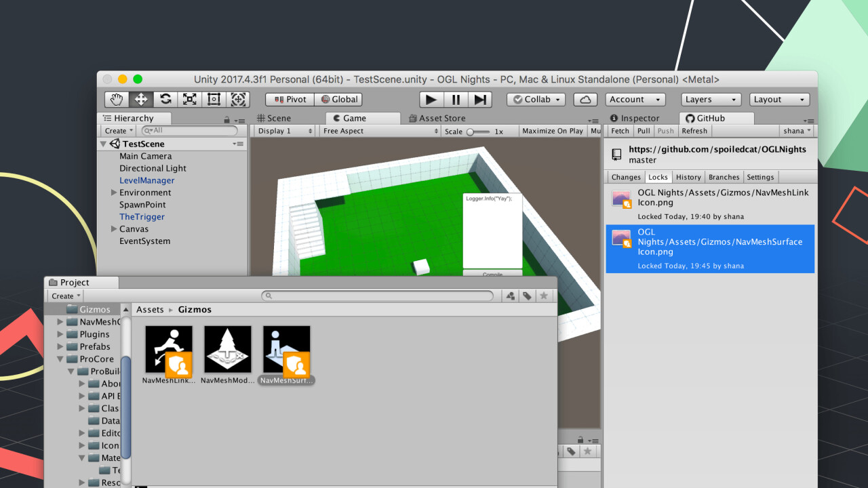868x488 pixels.
Task: Select the Rect Transform tool
Action: click(x=214, y=100)
